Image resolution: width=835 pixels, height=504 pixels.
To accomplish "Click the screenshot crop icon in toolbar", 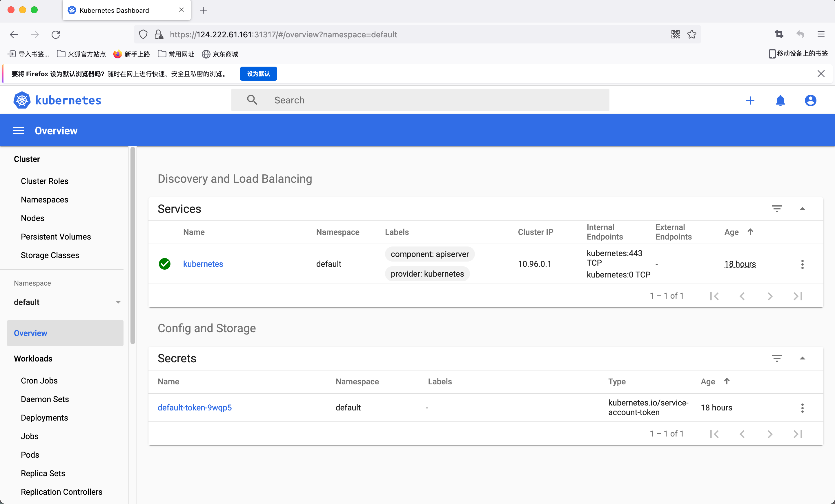I will pos(779,34).
